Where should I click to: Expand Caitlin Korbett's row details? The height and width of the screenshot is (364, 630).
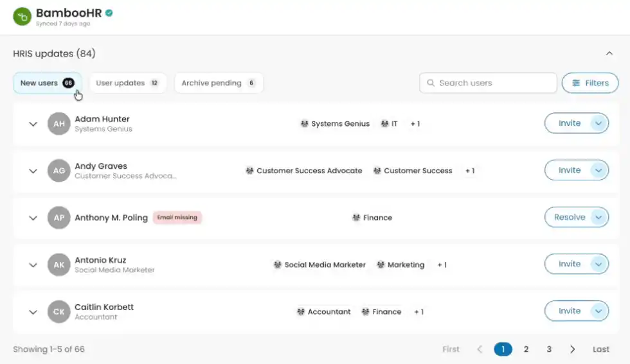coord(33,312)
